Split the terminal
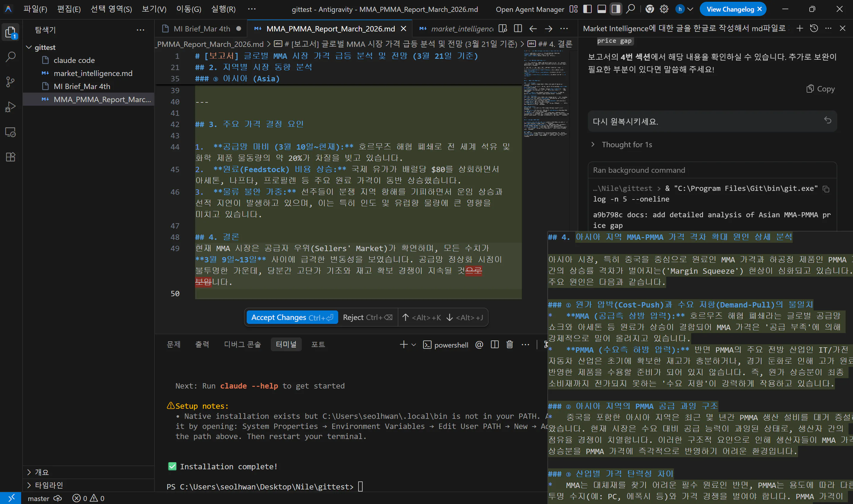Screen dimensions: 853x504 click(x=495, y=345)
